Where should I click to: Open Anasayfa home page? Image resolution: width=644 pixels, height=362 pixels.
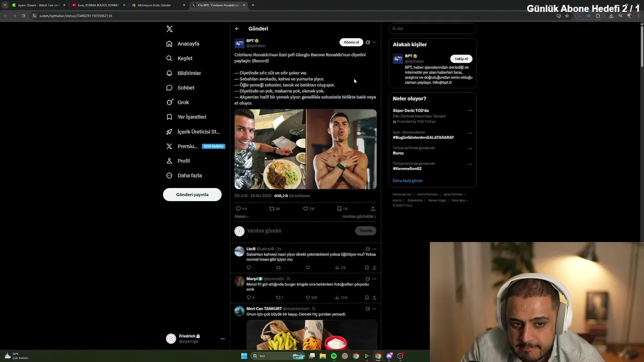click(x=183, y=44)
